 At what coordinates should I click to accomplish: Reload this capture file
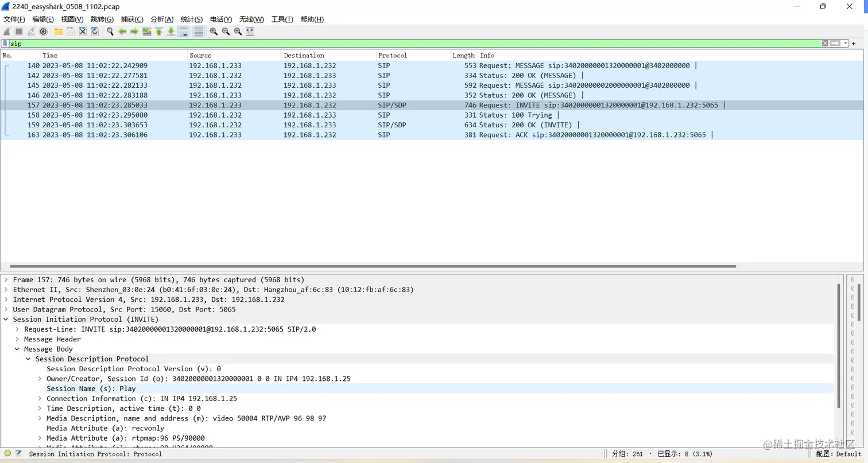[x=95, y=32]
